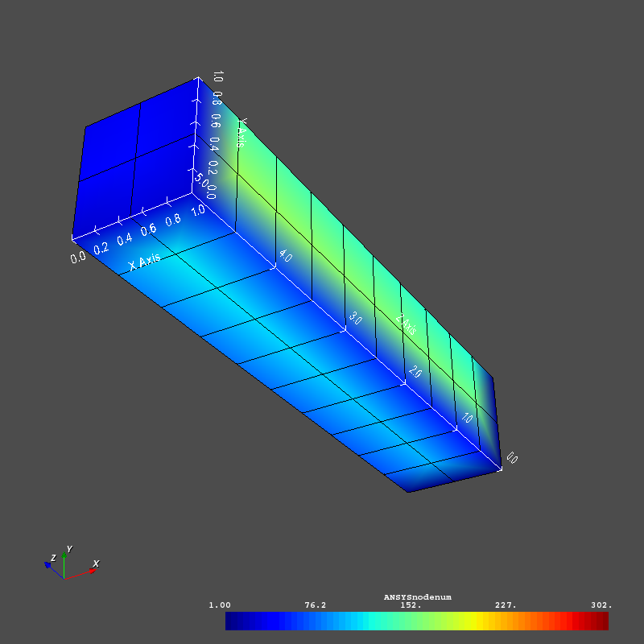Click the ANSYSnodenum colorbar title

[x=419, y=596]
